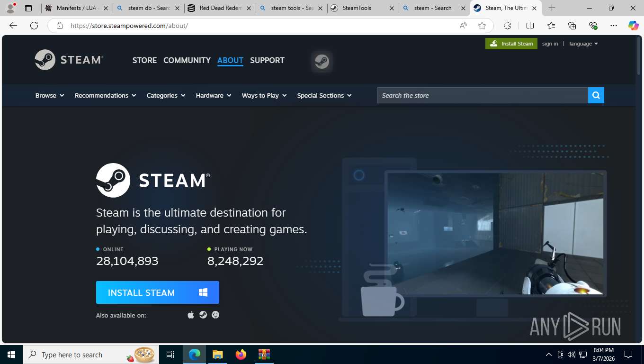The height and width of the screenshot is (364, 644).
Task: Click the Steam logo in header
Action: point(69,60)
